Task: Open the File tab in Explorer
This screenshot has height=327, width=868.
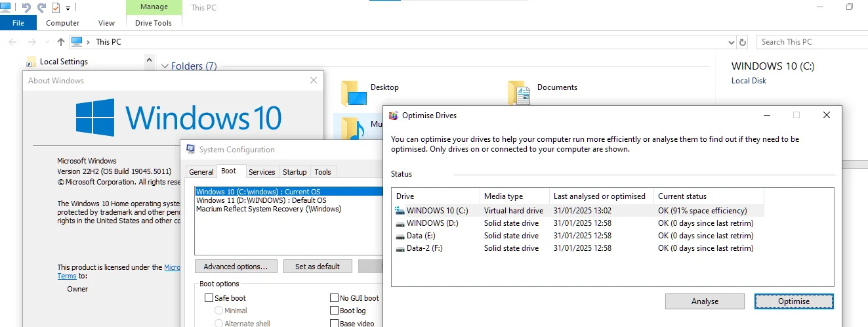Action: click(x=18, y=23)
